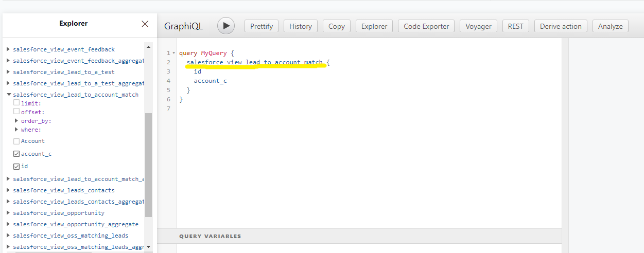644x253 pixels.
Task: Expand the salesforce_view_lead_to_account_match_aggregate node
Action: coord(8,179)
